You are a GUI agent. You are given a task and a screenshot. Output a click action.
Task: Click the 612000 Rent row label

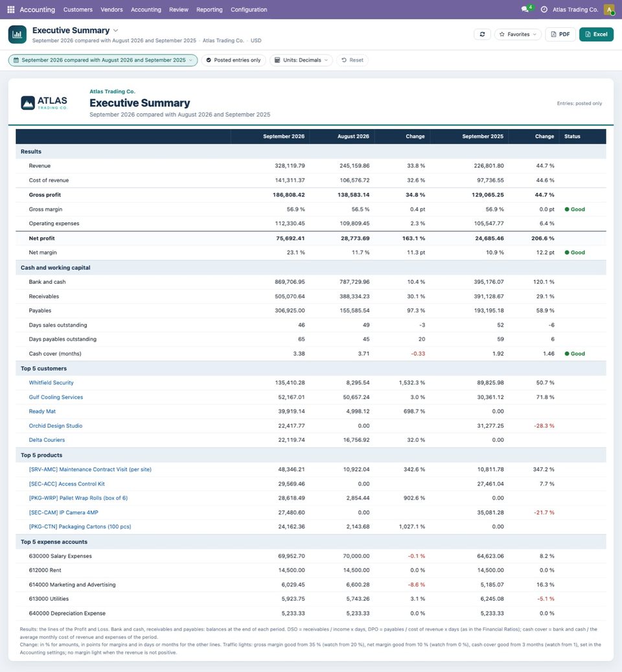coord(45,570)
